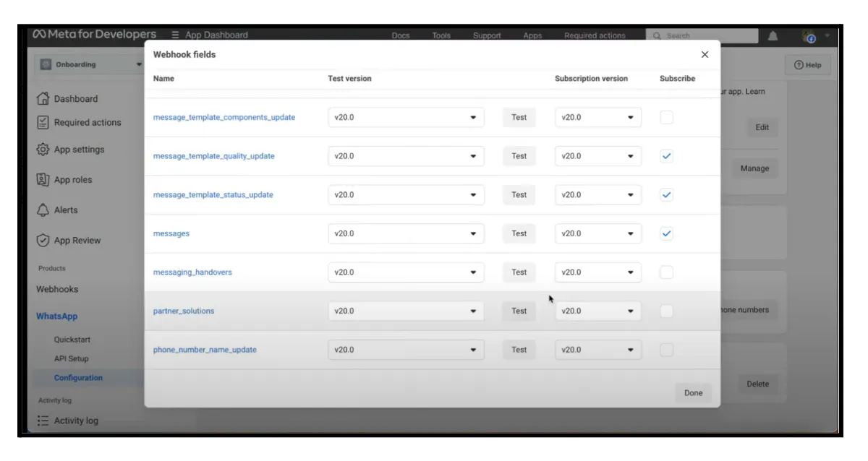Open subscription version dropdown for message_template_components_update
This screenshot has width=868, height=461.
click(x=597, y=117)
